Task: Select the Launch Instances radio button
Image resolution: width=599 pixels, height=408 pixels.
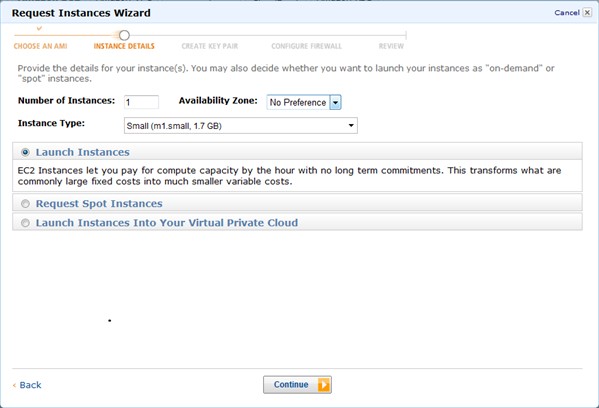Action: [25, 152]
